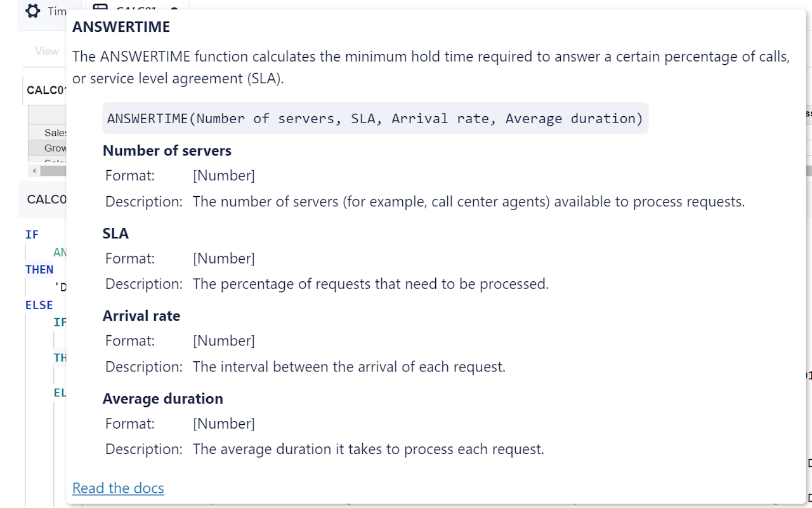
Task: Select the ANSWERTIME syntax example box
Action: pos(376,118)
